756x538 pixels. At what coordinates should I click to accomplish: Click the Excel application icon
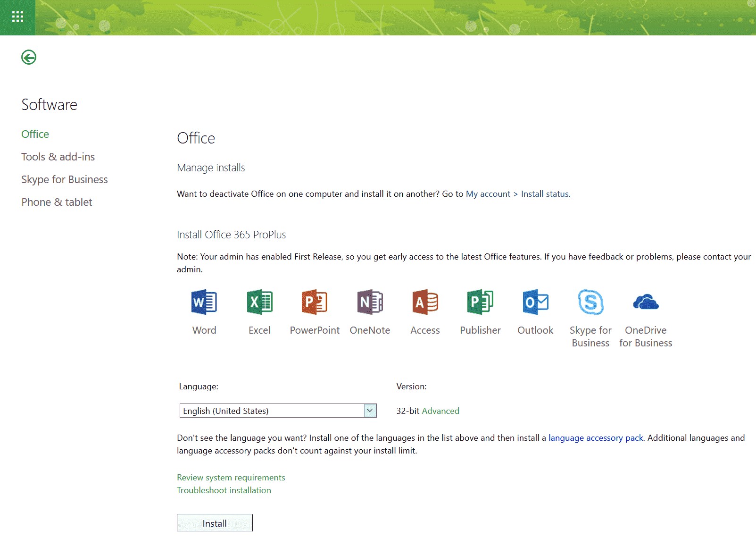point(259,302)
